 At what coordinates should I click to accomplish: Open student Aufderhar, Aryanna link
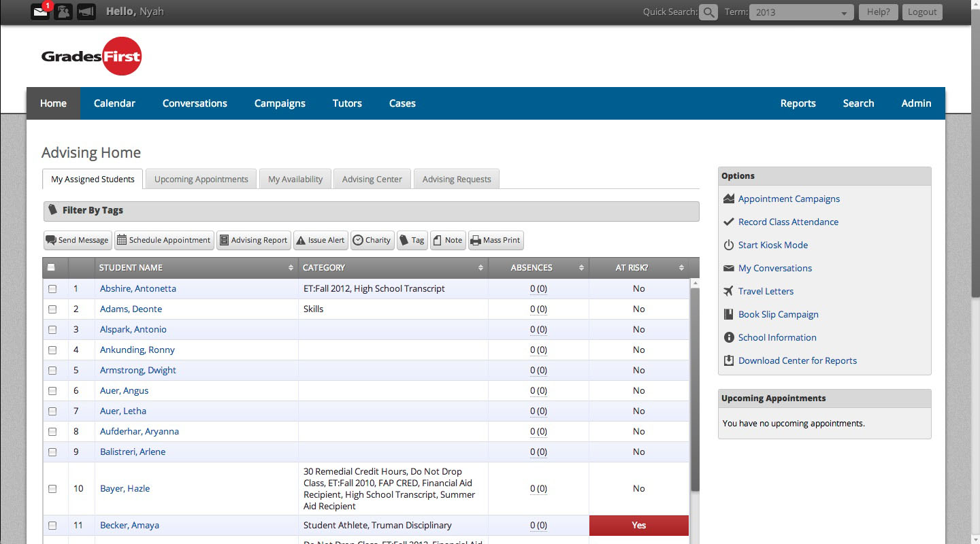click(x=140, y=432)
